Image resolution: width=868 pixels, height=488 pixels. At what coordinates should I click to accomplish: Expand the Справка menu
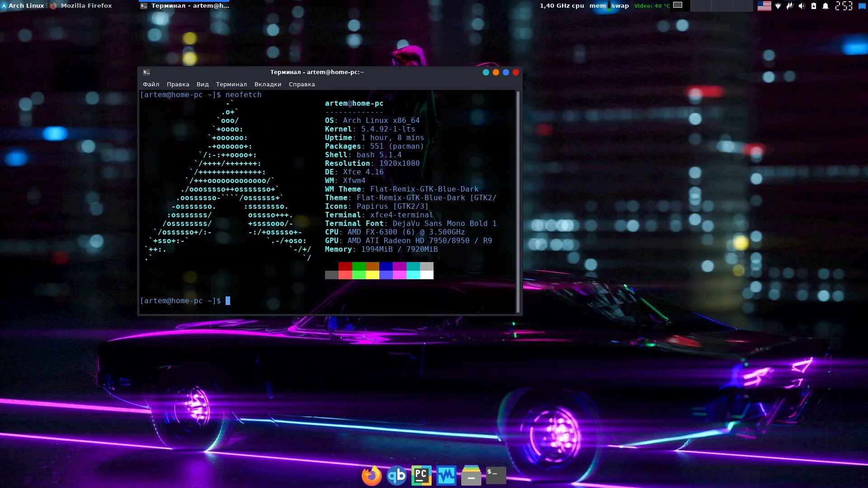click(302, 84)
